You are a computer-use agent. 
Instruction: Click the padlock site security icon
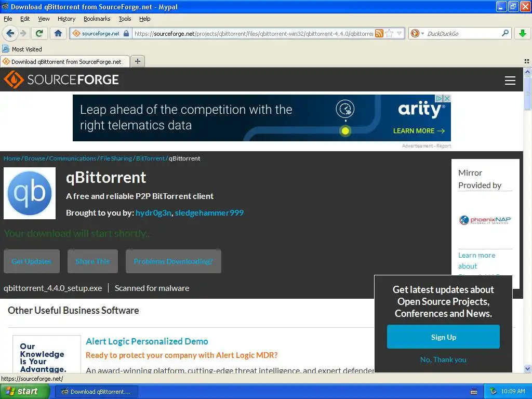pyautogui.click(x=126, y=33)
